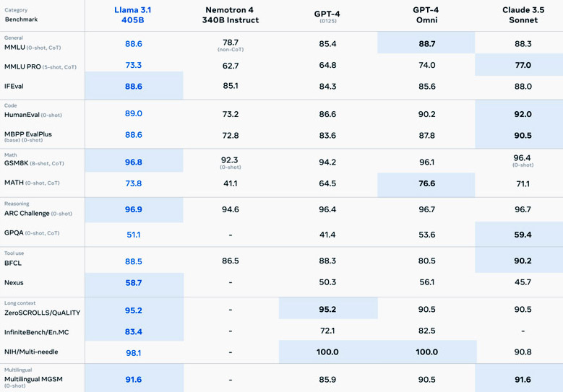Click the GPT-4 Omni column header
Viewport: 563px width, 392px height.
426,15
